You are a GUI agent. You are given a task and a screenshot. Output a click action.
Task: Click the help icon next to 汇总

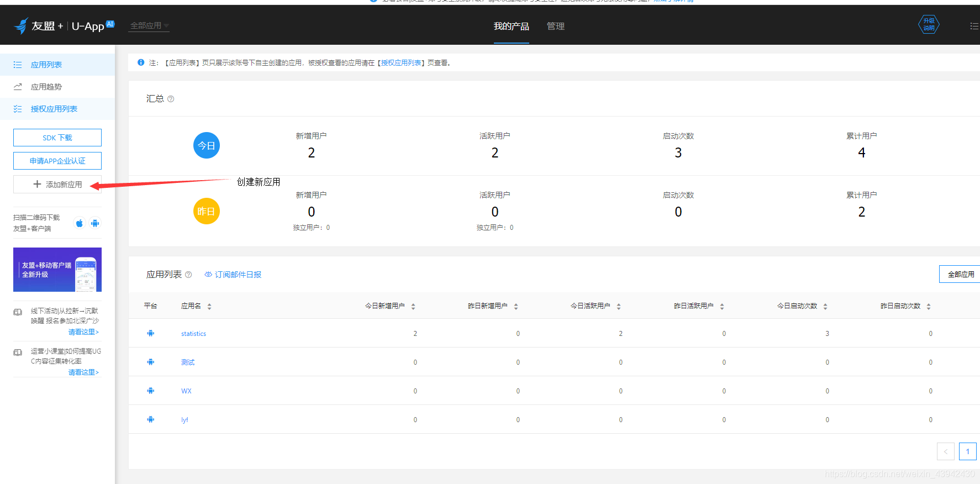pos(171,99)
